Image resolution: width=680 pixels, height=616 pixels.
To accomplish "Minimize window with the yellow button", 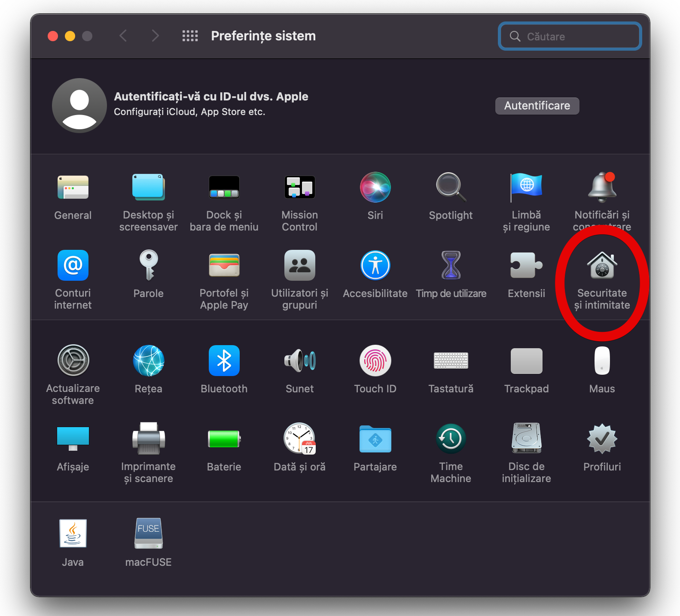I will tap(70, 36).
